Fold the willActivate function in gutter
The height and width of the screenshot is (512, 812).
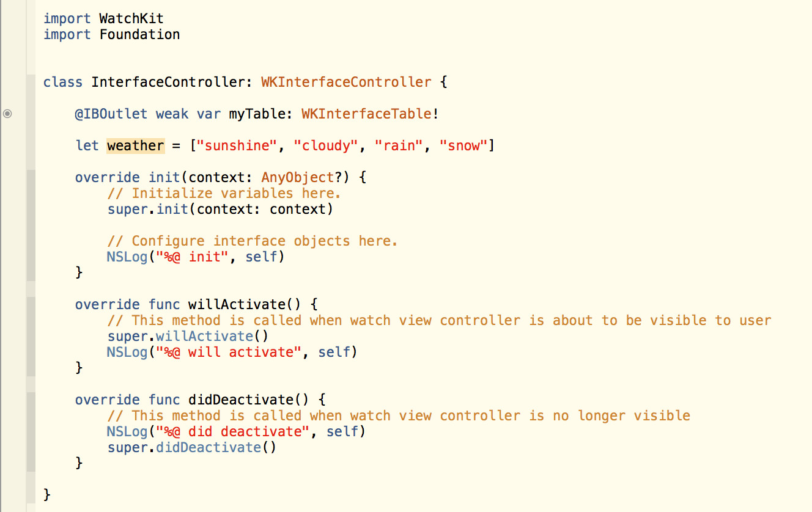click(x=31, y=336)
